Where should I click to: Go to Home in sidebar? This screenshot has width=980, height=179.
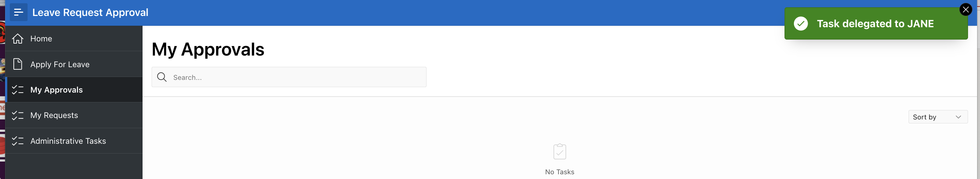pyautogui.click(x=41, y=38)
